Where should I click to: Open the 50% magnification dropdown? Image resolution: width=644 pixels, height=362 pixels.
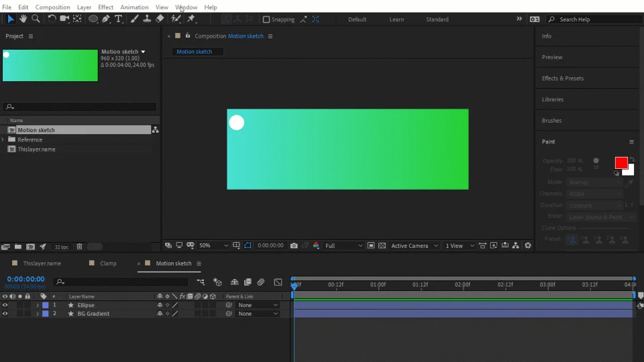[213, 245]
